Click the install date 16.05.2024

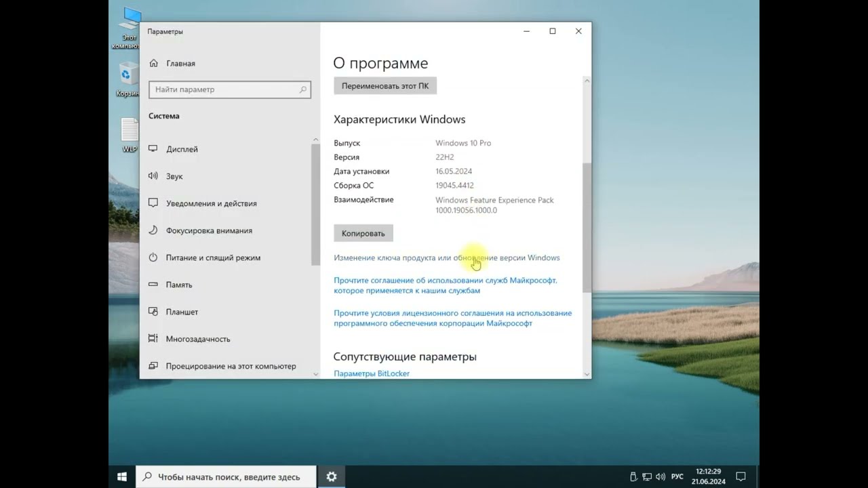click(x=454, y=171)
